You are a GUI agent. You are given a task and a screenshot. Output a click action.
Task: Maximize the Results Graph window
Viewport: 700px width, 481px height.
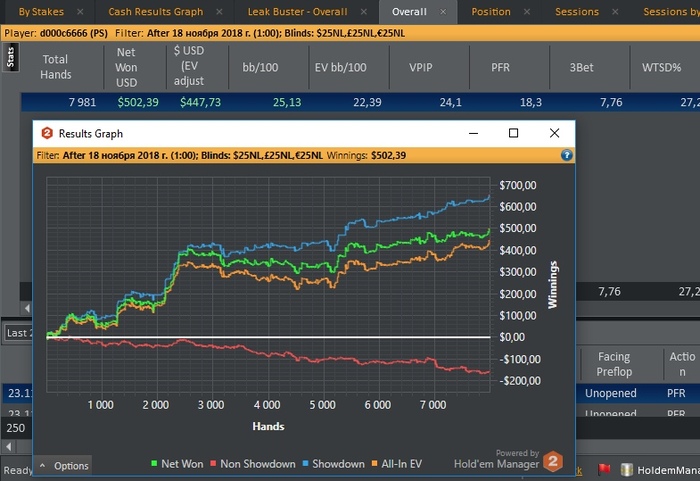[513, 133]
